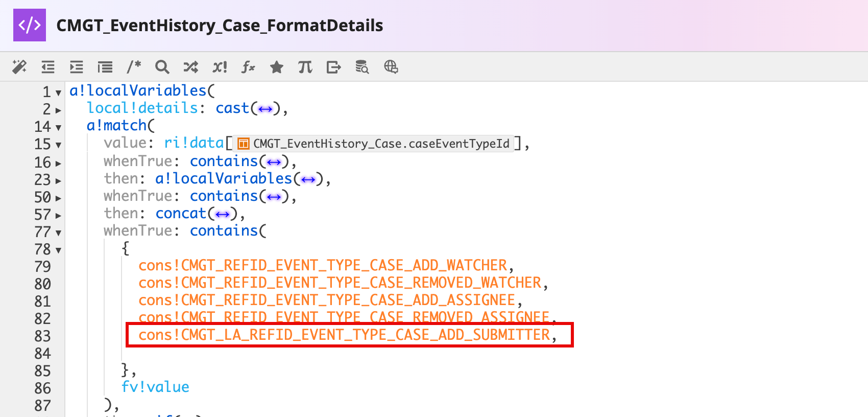Screen dimensions: 868x417
Task: Expand collapsed a!localVariables( ) arrows on line 23
Action: coord(308,179)
